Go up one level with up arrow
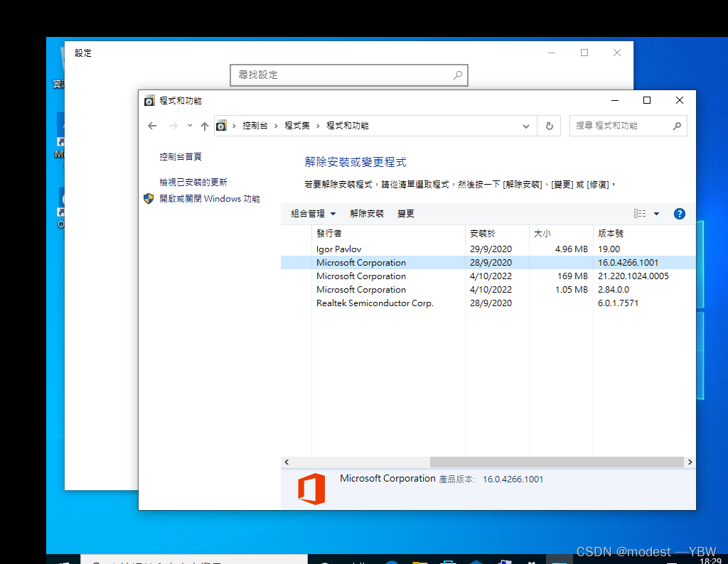Viewport: 728px width, 564px height. click(x=205, y=126)
